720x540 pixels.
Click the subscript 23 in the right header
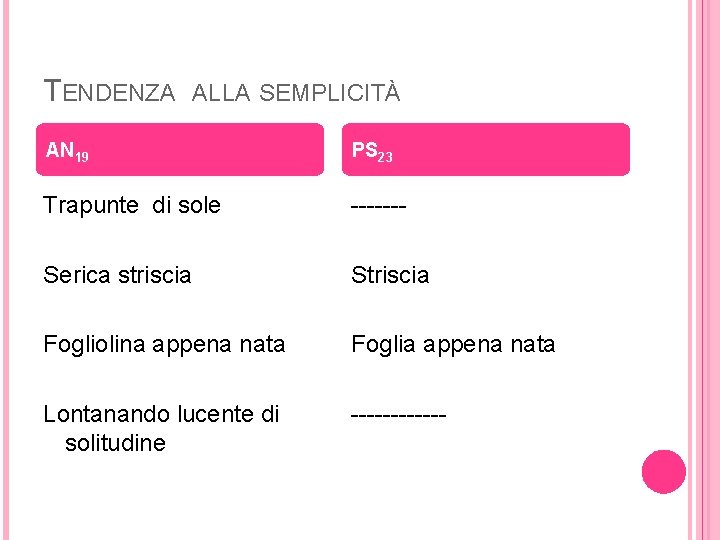(x=385, y=157)
